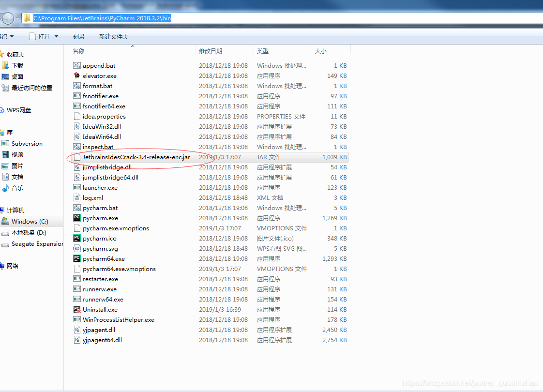Viewport: 543px width, 392px height.
Task: Open the navigation history dropdown arrow
Action: click(x=17, y=19)
